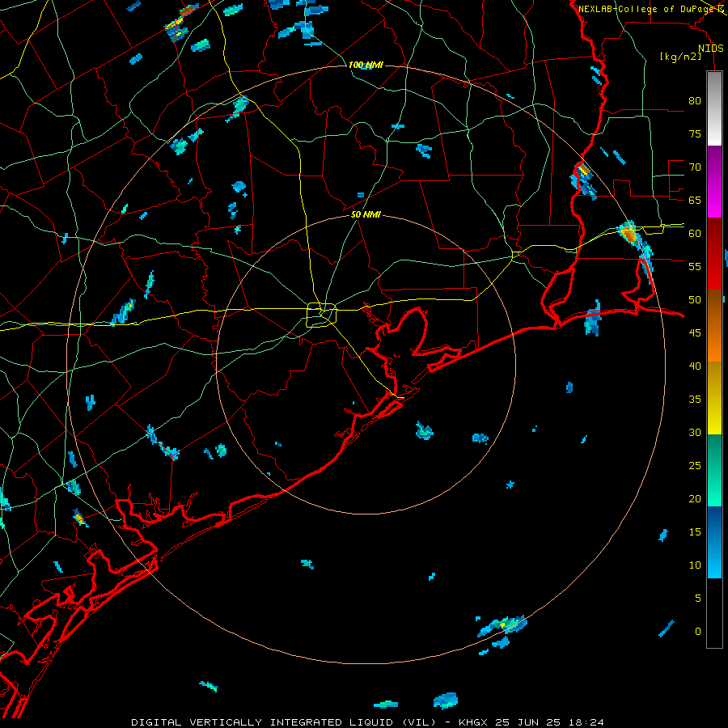Click the legend tick value 40
Screen dimensions: 728x728
(695, 366)
